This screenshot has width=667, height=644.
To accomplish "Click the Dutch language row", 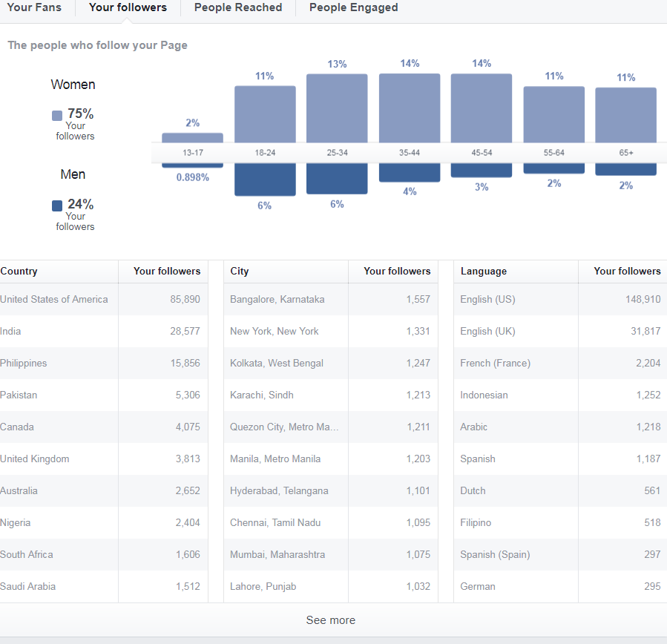I will click(561, 491).
